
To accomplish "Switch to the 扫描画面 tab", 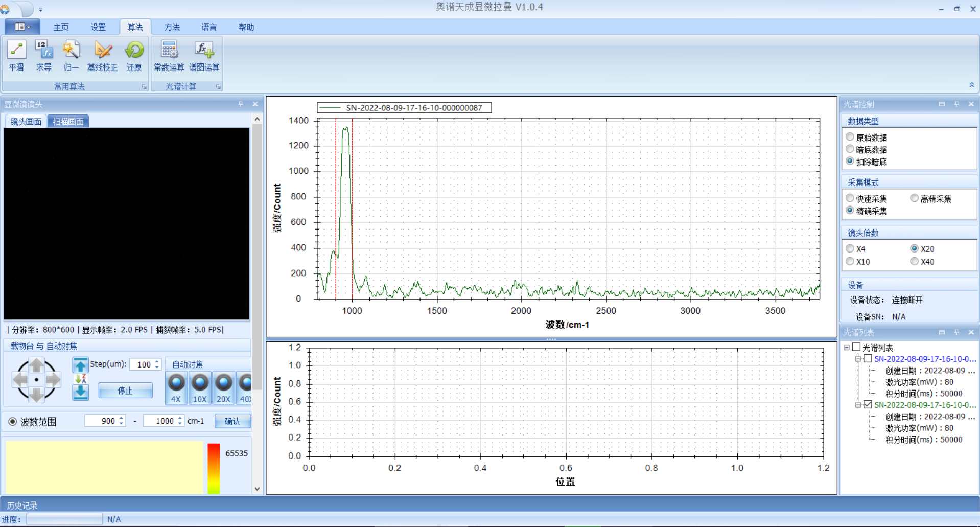I will coord(68,121).
